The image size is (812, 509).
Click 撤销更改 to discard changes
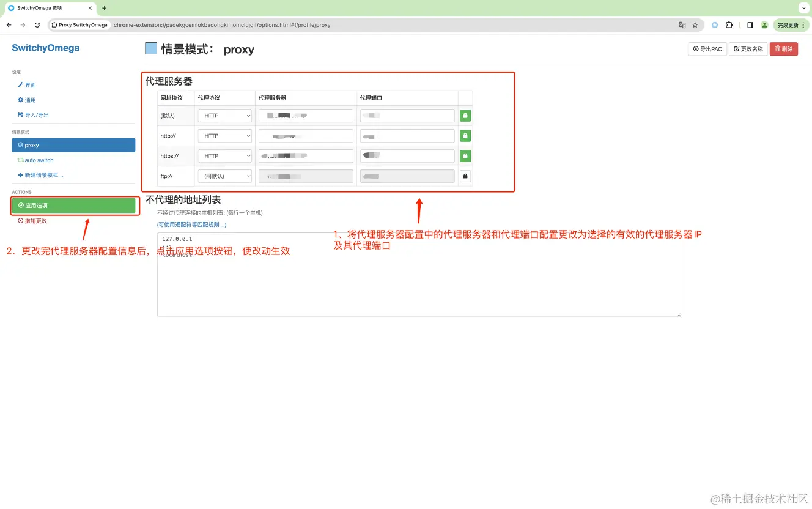click(x=32, y=220)
